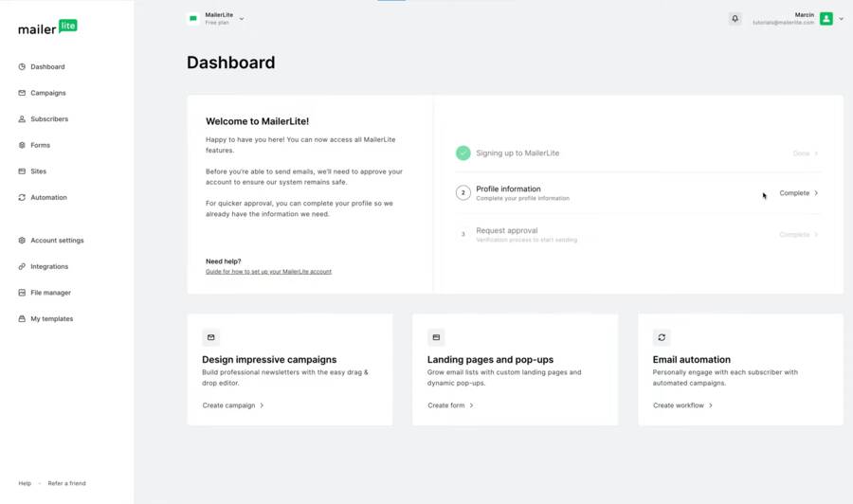Click Email automation heading
This screenshot has width=853, height=504.
click(692, 359)
